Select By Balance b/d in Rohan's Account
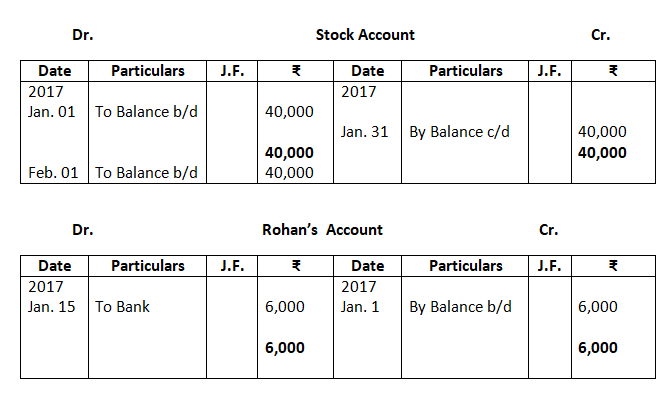Viewport: 667px width, 404px height. 460,307
